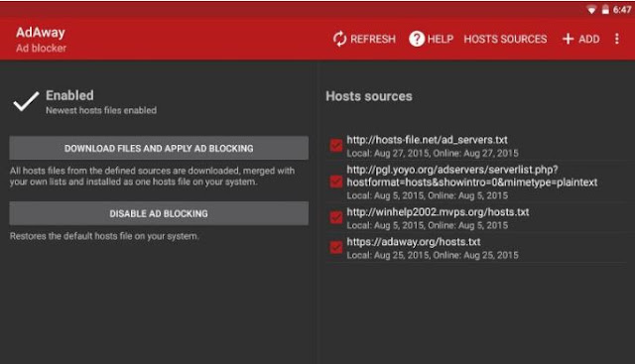Click the 'Enabled' status heading

69,95
